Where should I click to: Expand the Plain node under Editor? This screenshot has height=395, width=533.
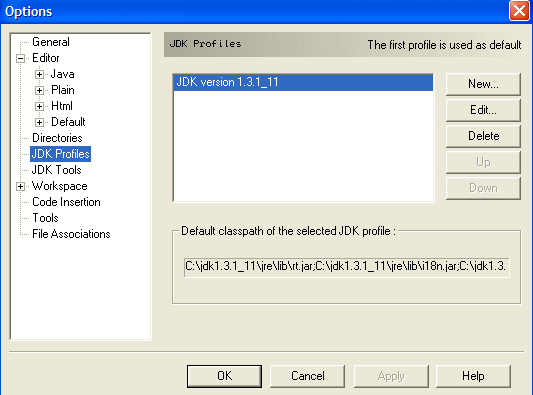[x=39, y=90]
